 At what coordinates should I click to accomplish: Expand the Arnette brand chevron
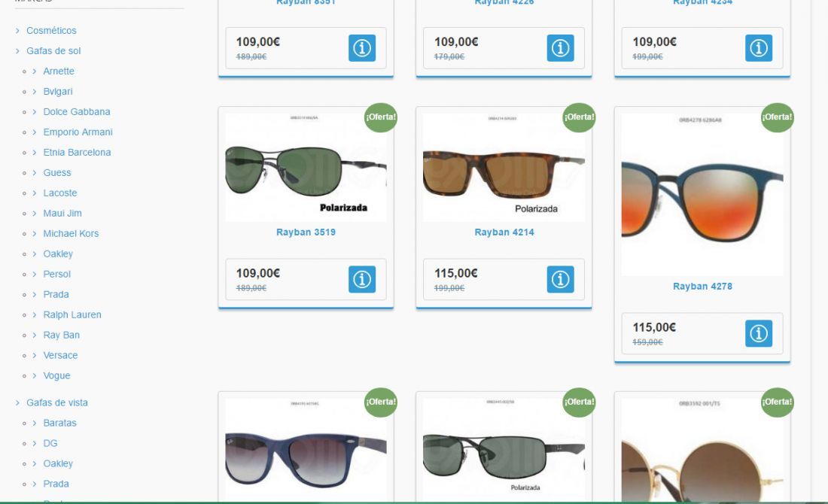click(x=35, y=71)
